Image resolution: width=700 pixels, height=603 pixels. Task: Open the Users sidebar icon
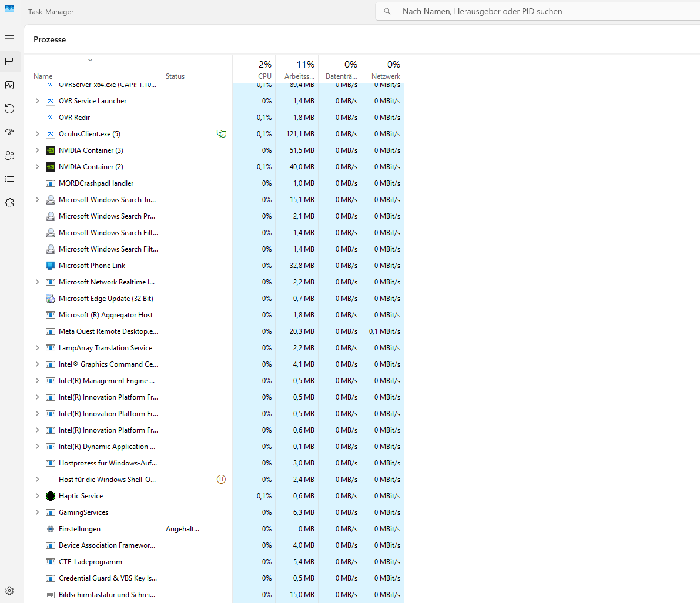(9, 156)
